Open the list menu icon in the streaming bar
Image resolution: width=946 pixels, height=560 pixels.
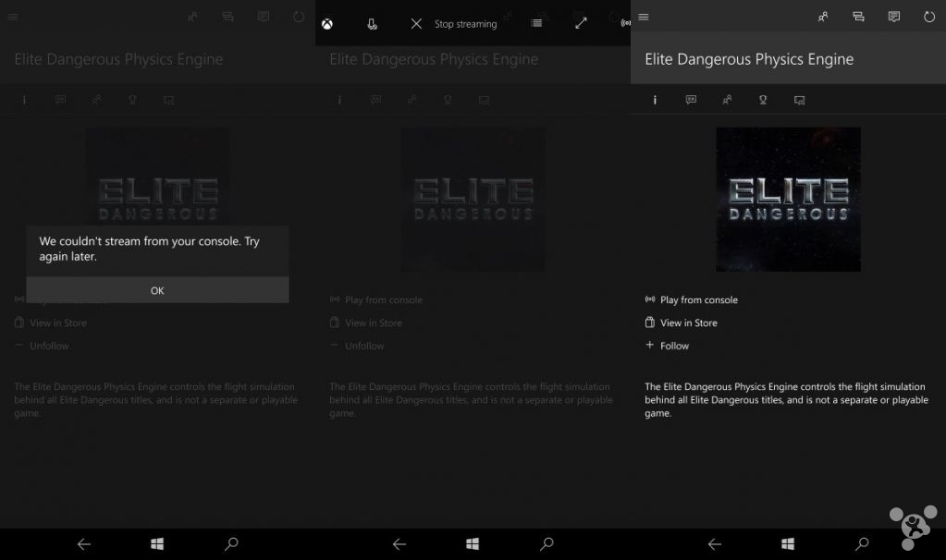(536, 23)
